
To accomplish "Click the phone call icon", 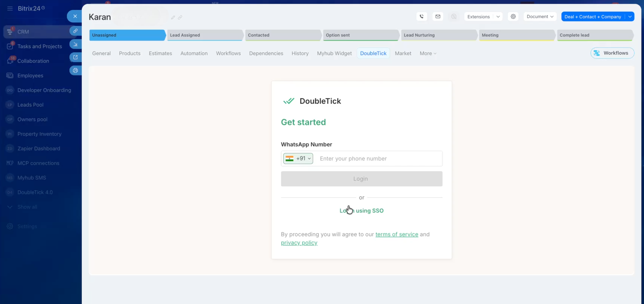I will tap(421, 16).
